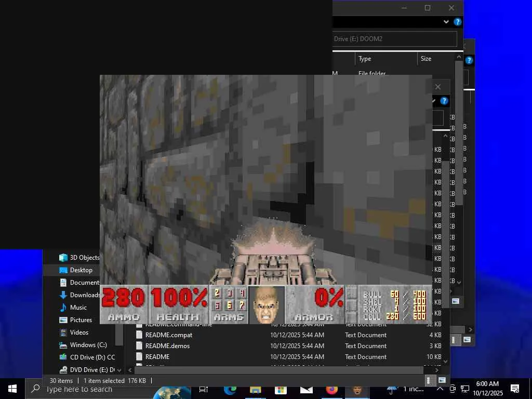Image resolution: width=532 pixels, height=399 pixels.
Task: Click the Windows (C:) drive icon
Action: coord(63,345)
